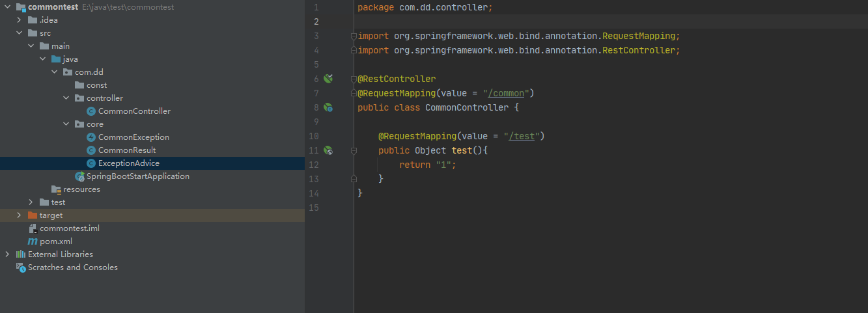The image size is (868, 313).
Task: Click the resources folder icon
Action: tap(56, 189)
